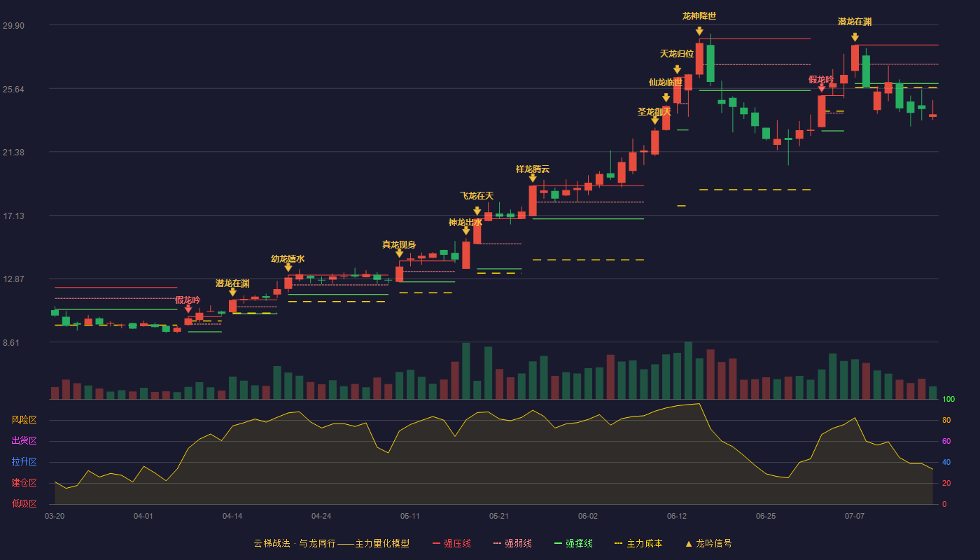
Task: Toggle the 龙吟信号 legend series
Action: click(x=708, y=543)
